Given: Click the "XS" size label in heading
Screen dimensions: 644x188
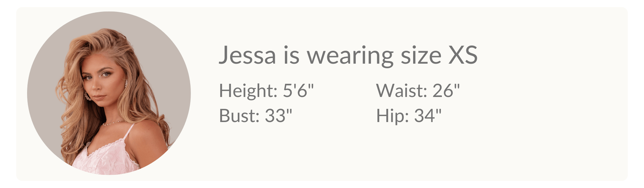Looking at the screenshot, I should 462,55.
